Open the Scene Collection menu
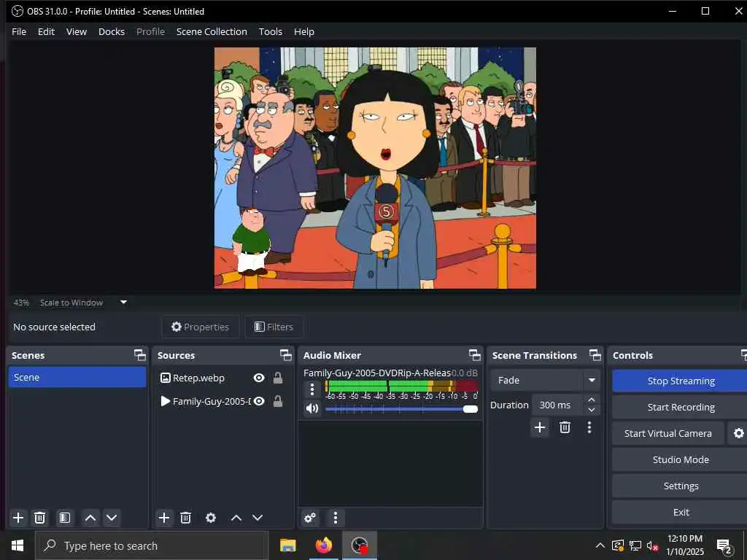This screenshot has width=747, height=560. tap(212, 31)
